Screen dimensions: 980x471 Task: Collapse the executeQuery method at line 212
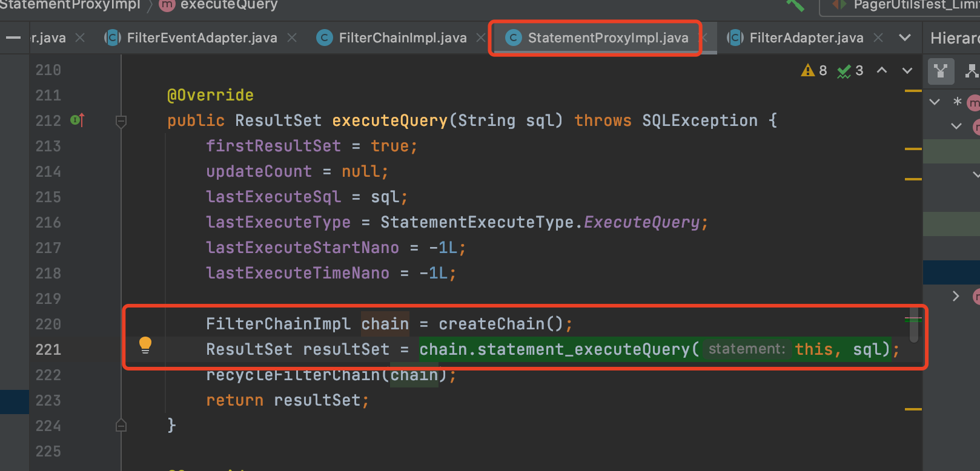tap(121, 121)
